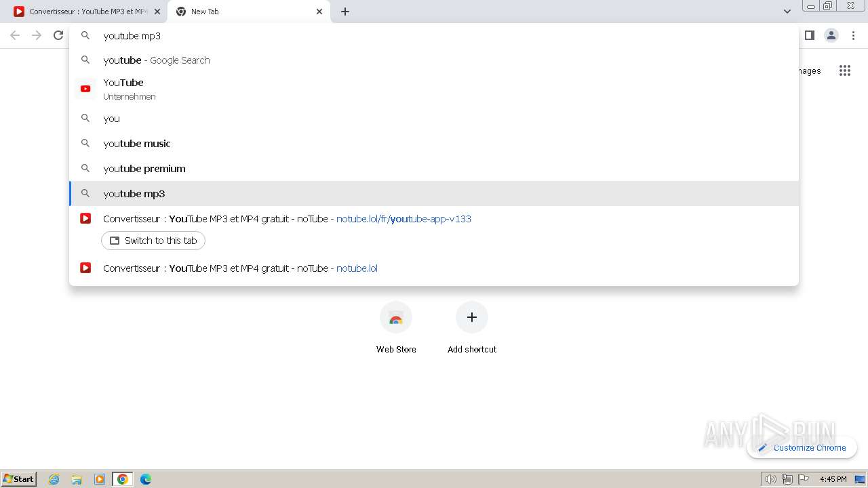Screen dimensions: 868x488
Task: Open Windows Media Player from taskbar
Action: point(100,479)
